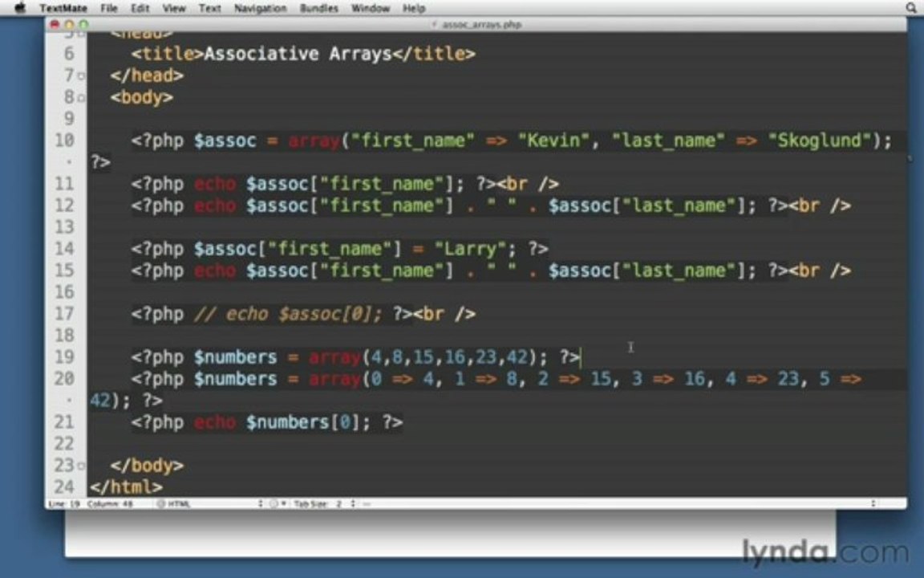The width and height of the screenshot is (924, 578).
Task: Click the document proxy icon in title bar
Action: point(435,24)
